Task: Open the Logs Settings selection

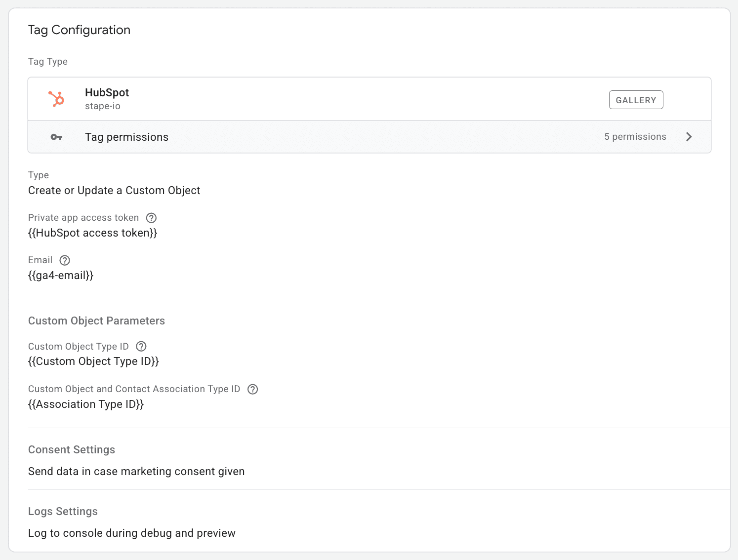Action: point(132,533)
